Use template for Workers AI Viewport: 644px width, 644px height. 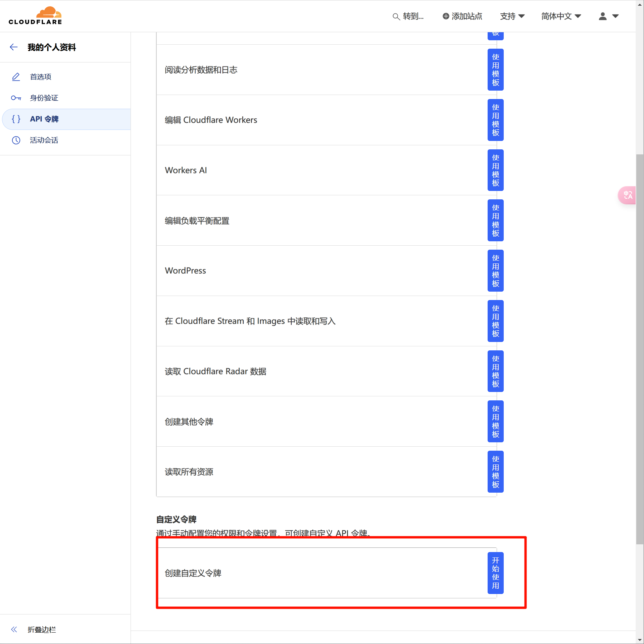point(495,170)
